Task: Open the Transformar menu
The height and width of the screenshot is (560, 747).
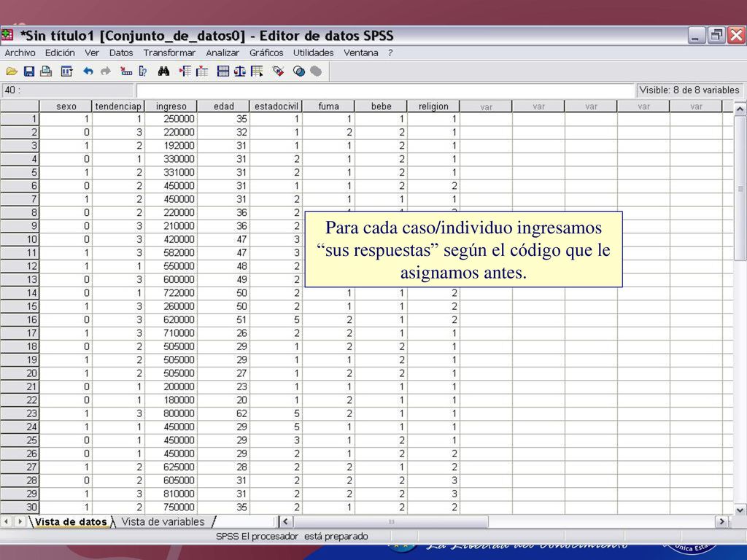Action: tap(169, 52)
